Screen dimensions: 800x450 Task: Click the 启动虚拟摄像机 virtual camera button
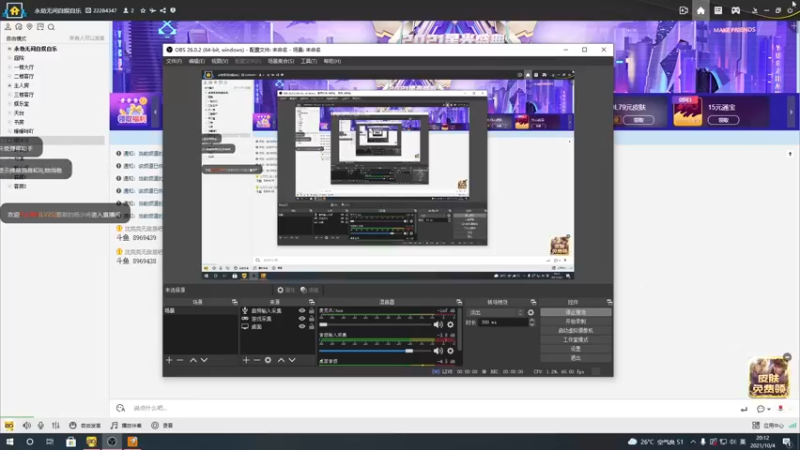(x=576, y=331)
